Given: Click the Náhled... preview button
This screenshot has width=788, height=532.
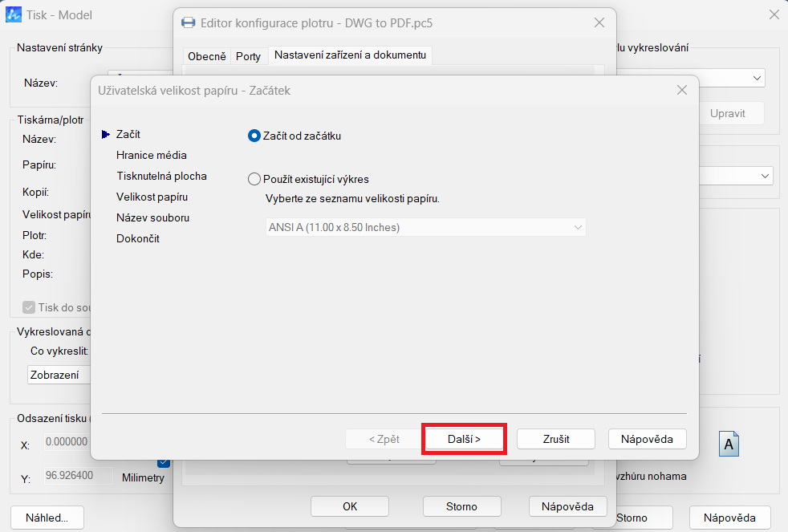Looking at the screenshot, I should point(47,518).
